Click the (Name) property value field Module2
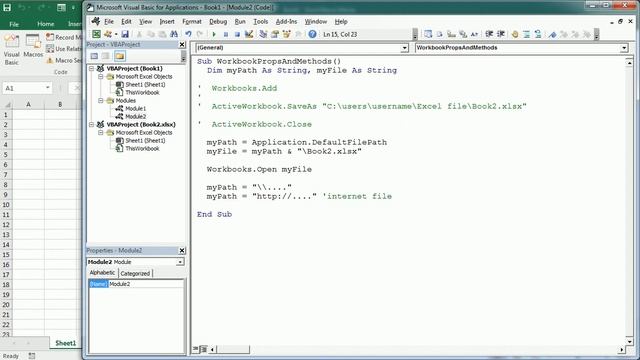The width and height of the screenshot is (640, 360). 146,284
